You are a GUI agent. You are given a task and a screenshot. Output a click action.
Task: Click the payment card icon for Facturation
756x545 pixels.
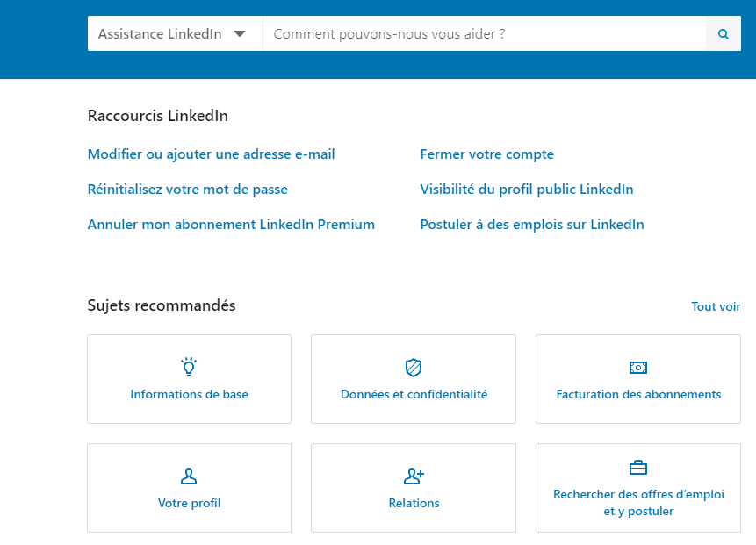pyautogui.click(x=637, y=367)
